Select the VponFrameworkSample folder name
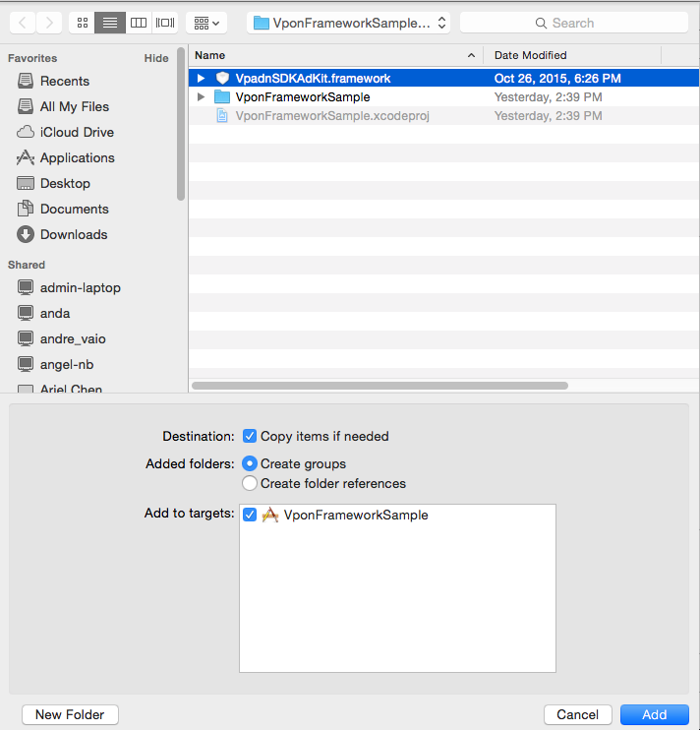The width and height of the screenshot is (700, 730). (303, 96)
